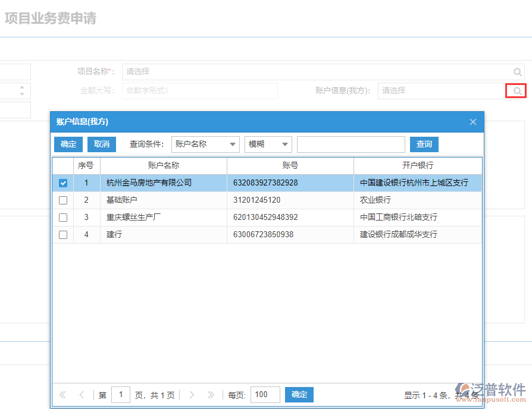Go to next page arrow in pagination bar

(192, 394)
